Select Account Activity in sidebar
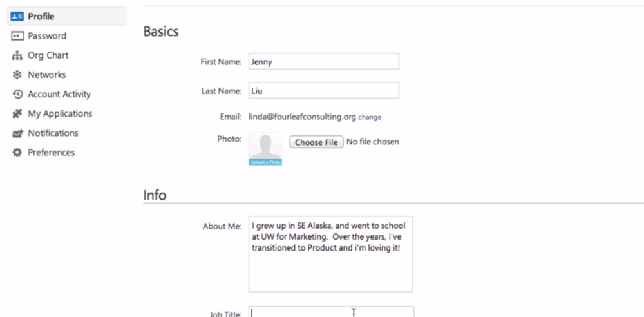The image size is (644, 317). click(x=59, y=94)
